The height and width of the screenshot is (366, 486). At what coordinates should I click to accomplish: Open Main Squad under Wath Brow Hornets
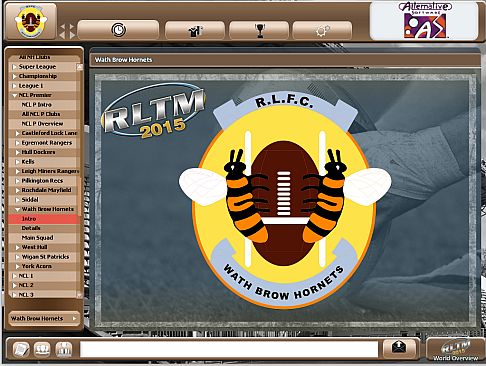tap(37, 238)
